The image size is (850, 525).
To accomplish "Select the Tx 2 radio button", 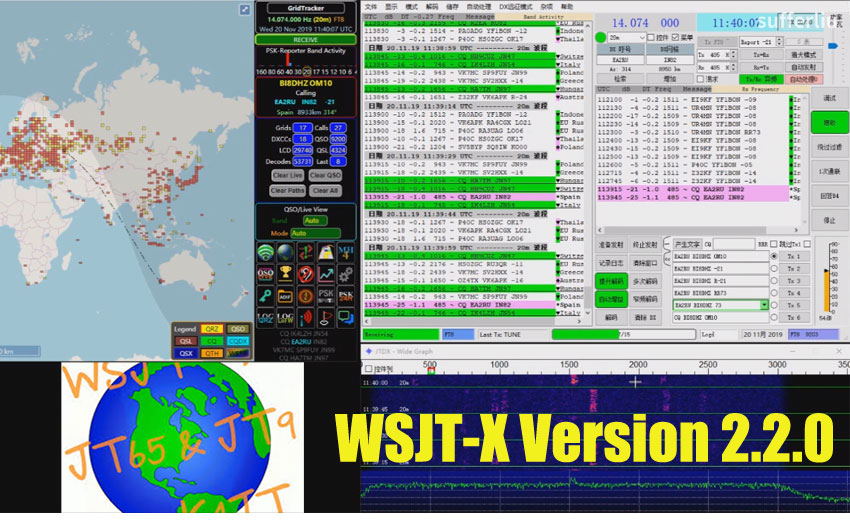I will coord(774,268).
